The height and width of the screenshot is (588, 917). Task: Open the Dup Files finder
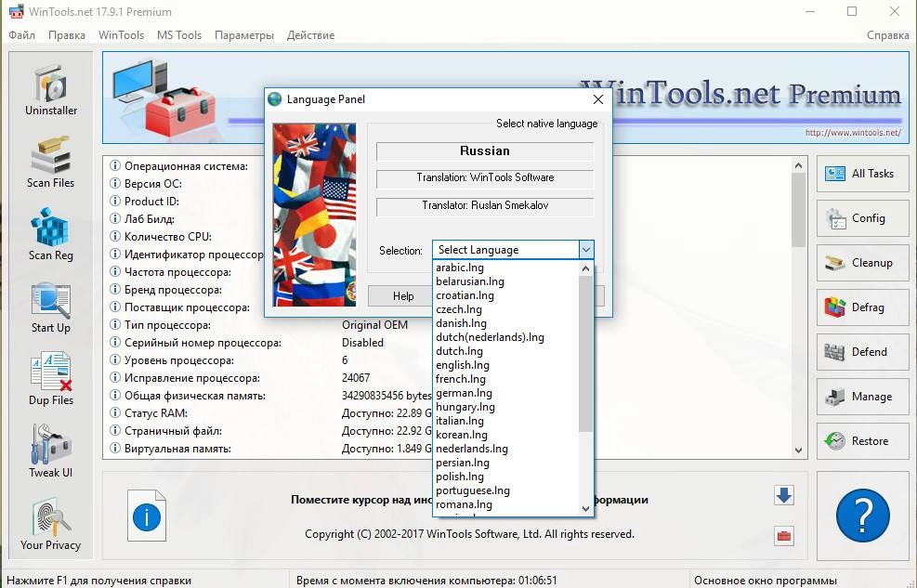coord(51,379)
